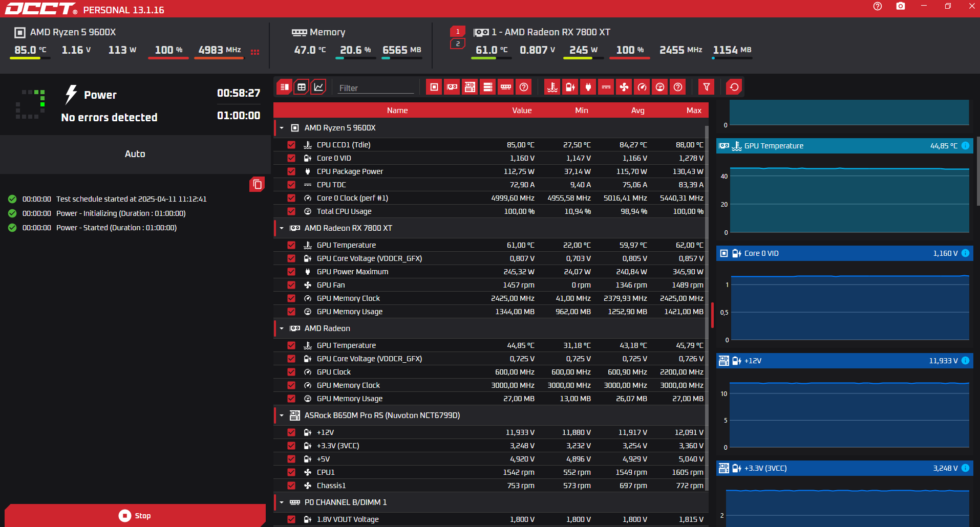This screenshot has width=980, height=527.
Task: Toggle the memory module sensor filter
Action: 506,87
